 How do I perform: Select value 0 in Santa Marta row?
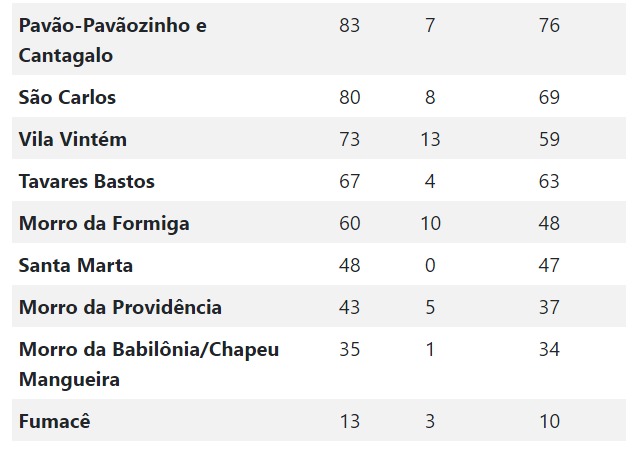[x=430, y=265]
